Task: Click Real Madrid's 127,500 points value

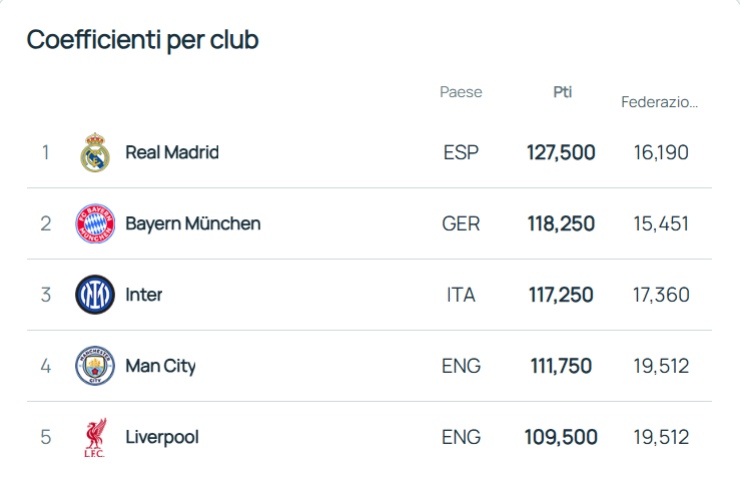Action: tap(561, 153)
